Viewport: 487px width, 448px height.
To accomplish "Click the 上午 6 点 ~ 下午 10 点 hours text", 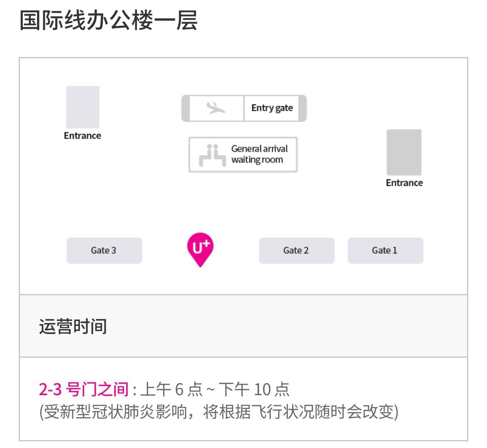I will point(215,389).
